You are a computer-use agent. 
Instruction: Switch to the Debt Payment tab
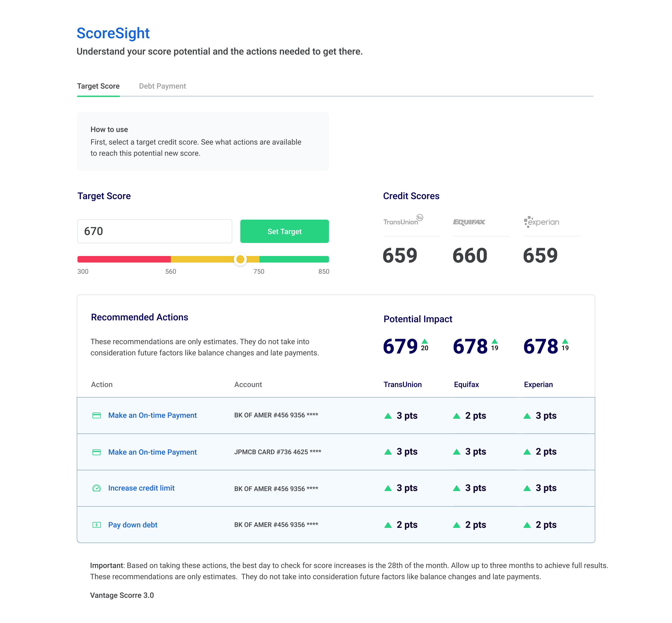[163, 86]
